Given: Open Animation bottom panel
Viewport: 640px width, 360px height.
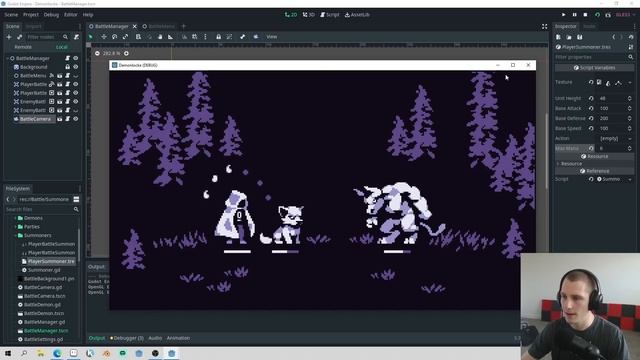Looking at the screenshot, I should coord(178,338).
